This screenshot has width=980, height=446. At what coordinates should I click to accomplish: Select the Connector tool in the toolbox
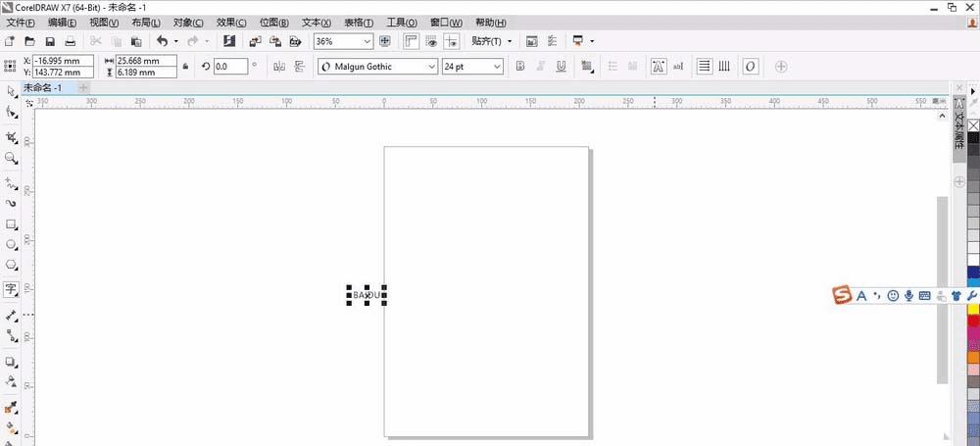click(x=11, y=336)
